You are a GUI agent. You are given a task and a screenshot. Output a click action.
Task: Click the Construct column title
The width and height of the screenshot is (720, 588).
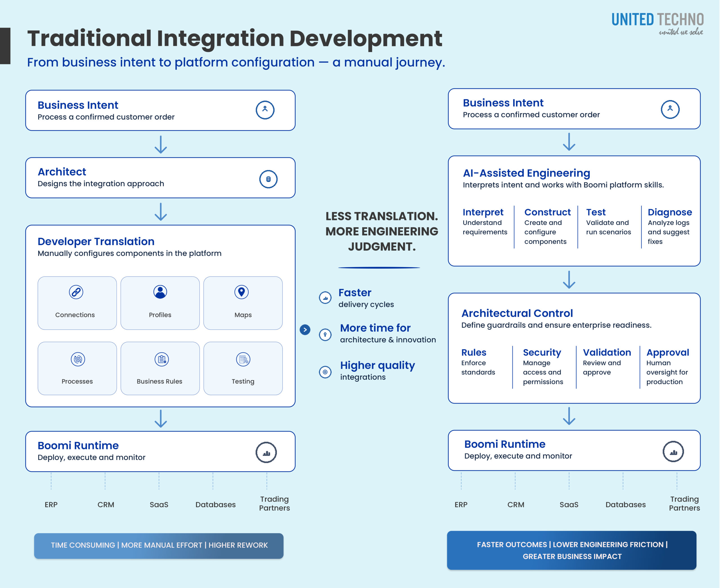[x=547, y=212]
